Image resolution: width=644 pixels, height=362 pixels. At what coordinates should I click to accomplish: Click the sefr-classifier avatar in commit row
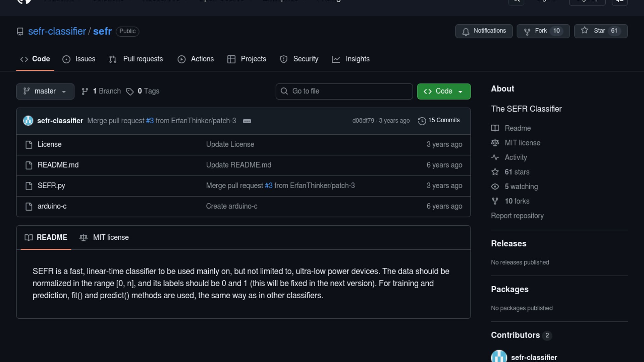pyautogui.click(x=28, y=121)
